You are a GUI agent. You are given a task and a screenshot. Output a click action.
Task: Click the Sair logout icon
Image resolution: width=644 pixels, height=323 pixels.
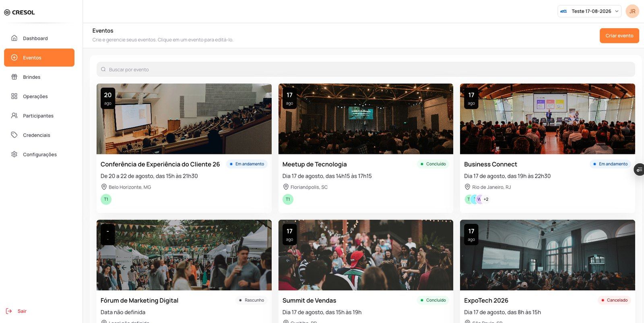pyautogui.click(x=9, y=311)
